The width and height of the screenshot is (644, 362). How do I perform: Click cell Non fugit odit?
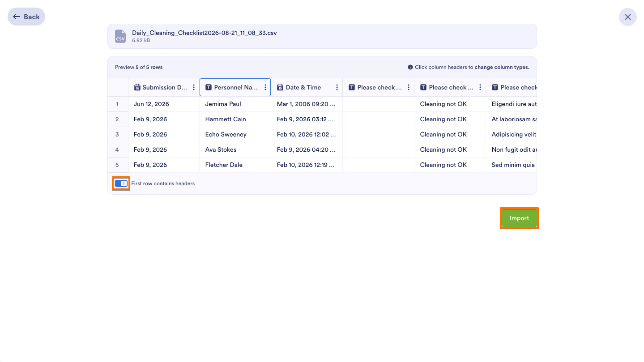pyautogui.click(x=511, y=149)
